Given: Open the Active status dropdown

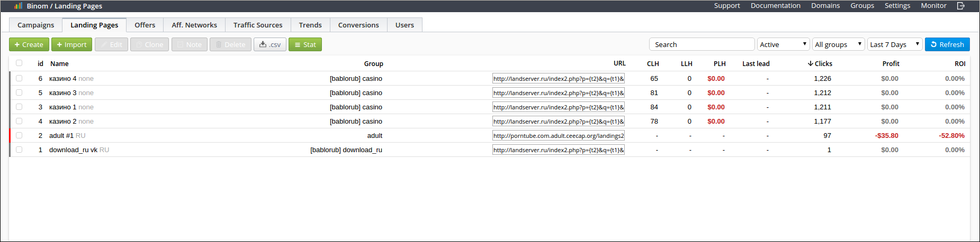Looking at the screenshot, I should click(x=784, y=44).
